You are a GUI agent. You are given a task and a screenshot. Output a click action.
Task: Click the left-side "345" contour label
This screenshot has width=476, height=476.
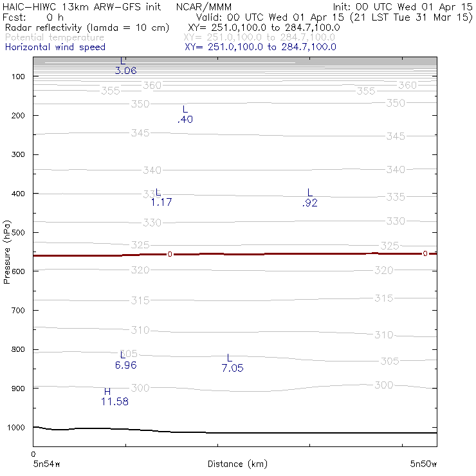pos(140,133)
